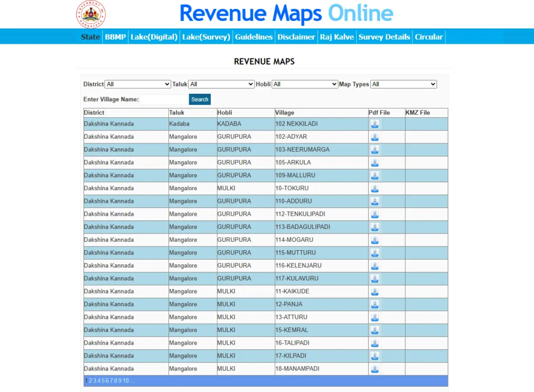View the Disclaimer tab

(296, 36)
